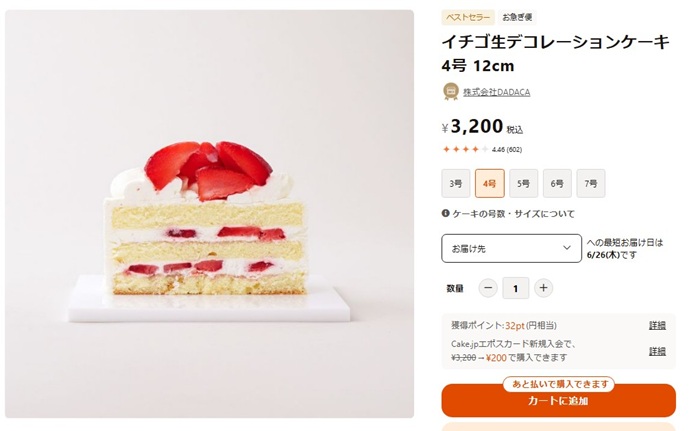Increase quantity with the plus button
Image resolution: width=700 pixels, height=431 pixels.
click(543, 288)
